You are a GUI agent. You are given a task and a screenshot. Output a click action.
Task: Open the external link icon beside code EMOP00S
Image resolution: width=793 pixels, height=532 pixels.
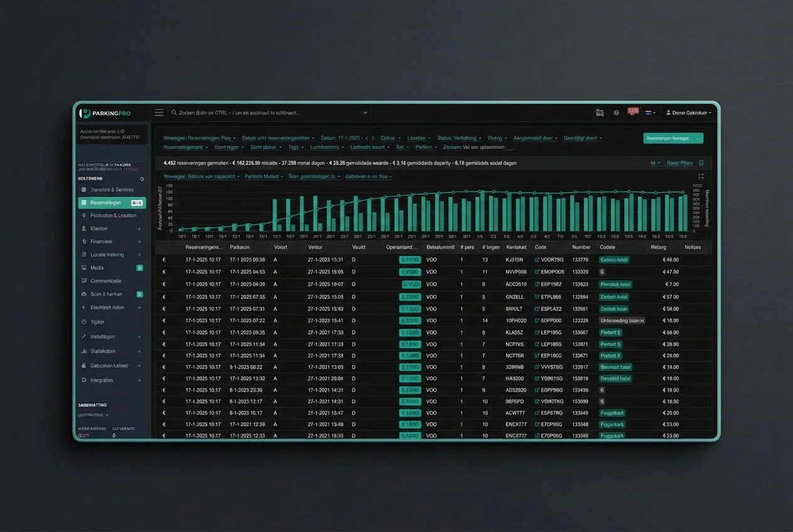537,272
